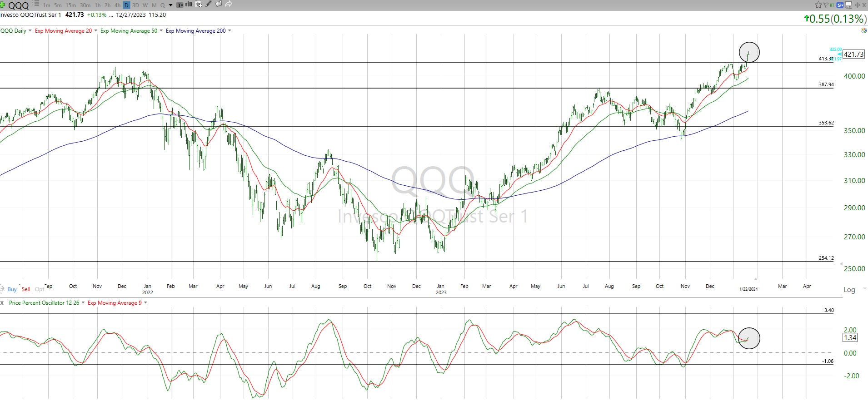Click the 353.62 horizontal line label
The image size is (868, 401).
826,123
